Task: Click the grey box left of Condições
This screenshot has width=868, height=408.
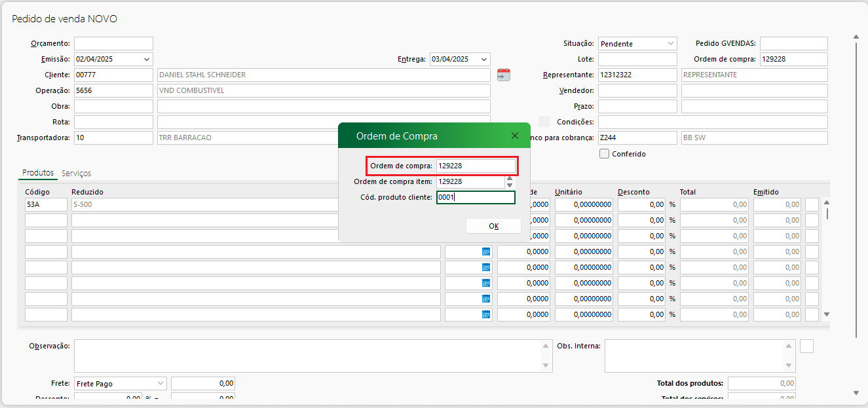Action: point(544,122)
